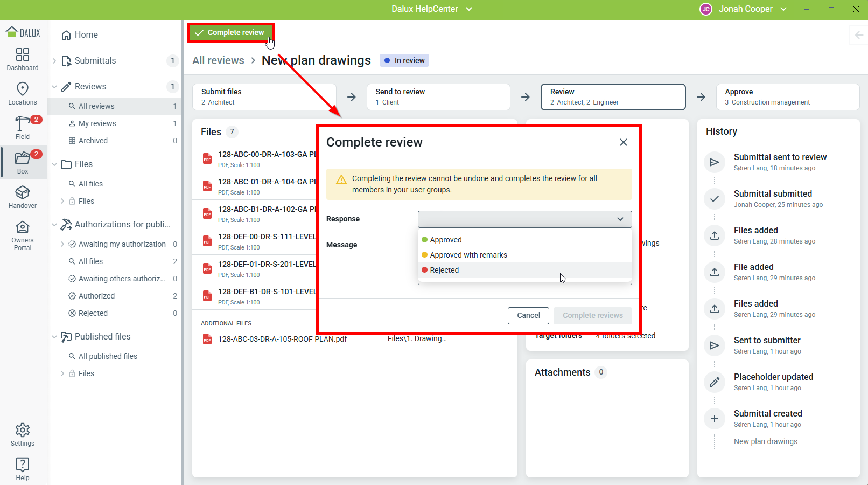Select the Approved response option

[x=445, y=240]
